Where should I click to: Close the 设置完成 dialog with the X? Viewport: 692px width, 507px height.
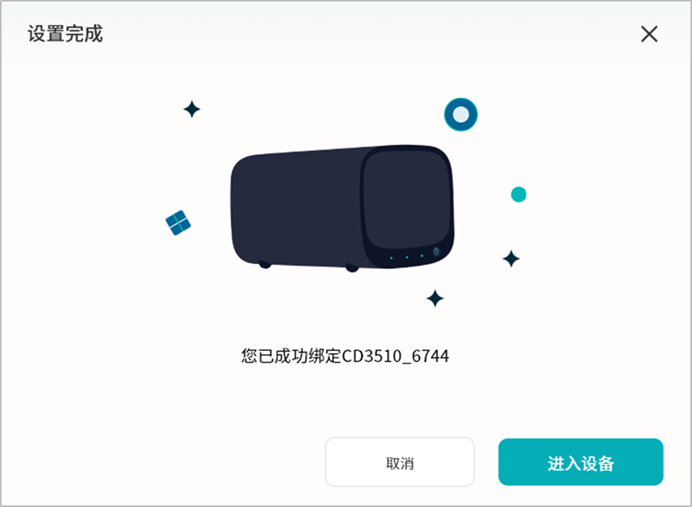[x=649, y=34]
